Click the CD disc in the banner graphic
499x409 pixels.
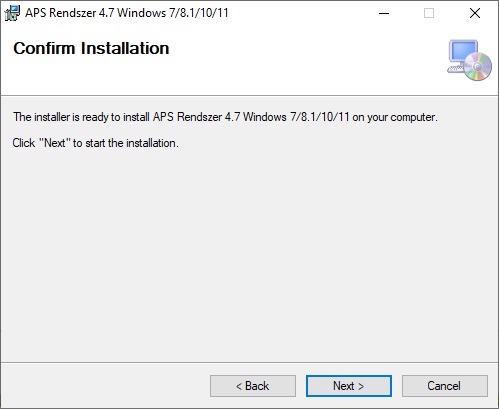tap(477, 66)
